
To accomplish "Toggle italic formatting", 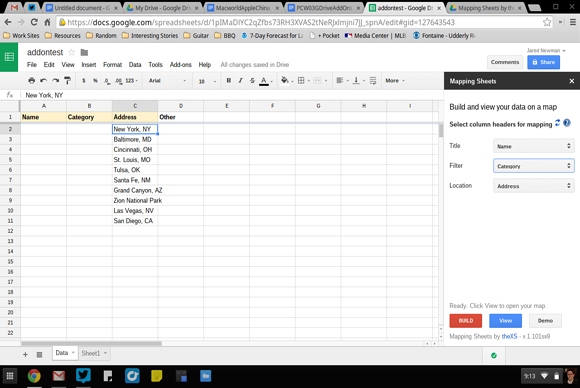I will point(240,80).
